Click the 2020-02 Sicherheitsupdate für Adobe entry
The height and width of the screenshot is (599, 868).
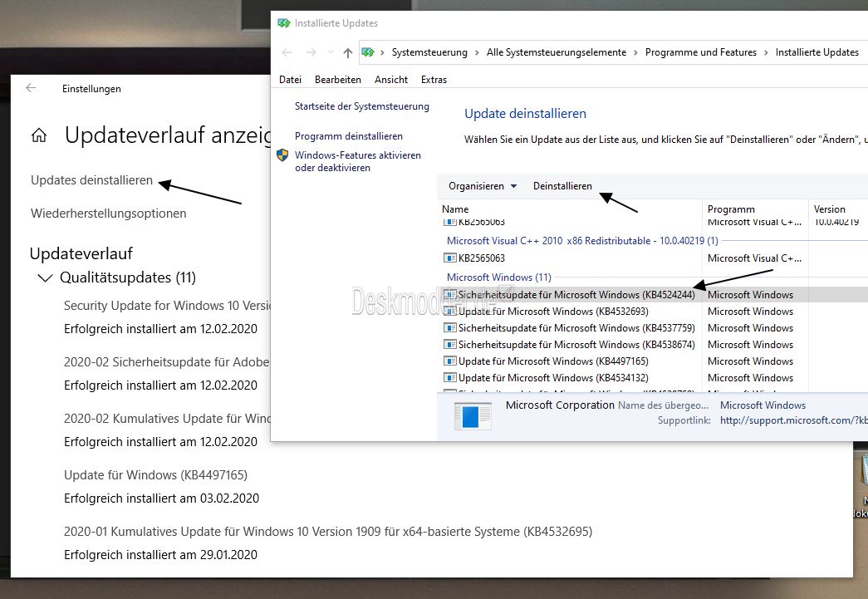pyautogui.click(x=167, y=362)
